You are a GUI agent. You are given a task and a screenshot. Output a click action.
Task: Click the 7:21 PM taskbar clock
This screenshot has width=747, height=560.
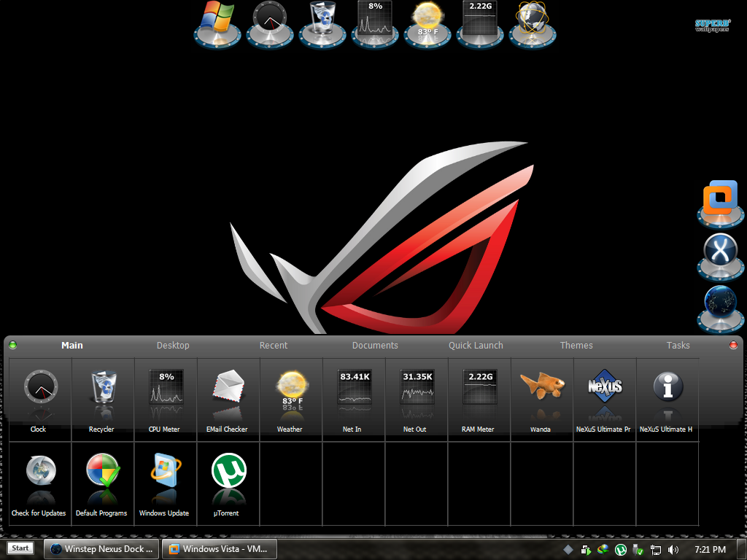[710, 550]
